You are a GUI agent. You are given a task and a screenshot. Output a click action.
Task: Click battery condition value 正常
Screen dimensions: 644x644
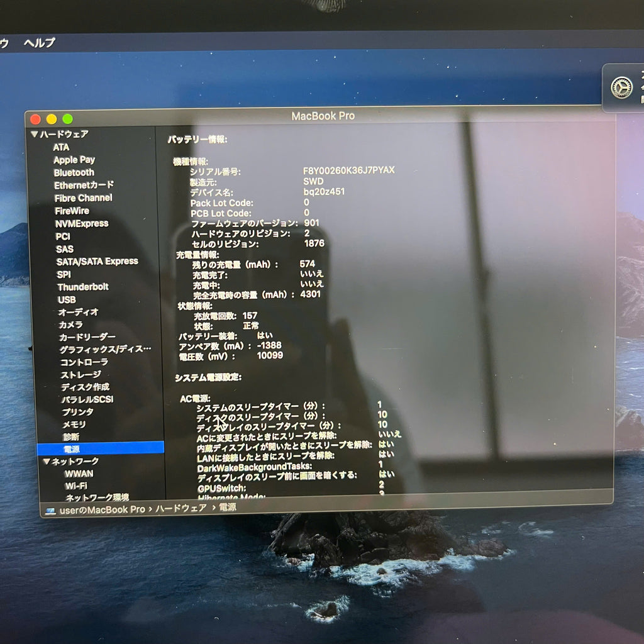250,326
